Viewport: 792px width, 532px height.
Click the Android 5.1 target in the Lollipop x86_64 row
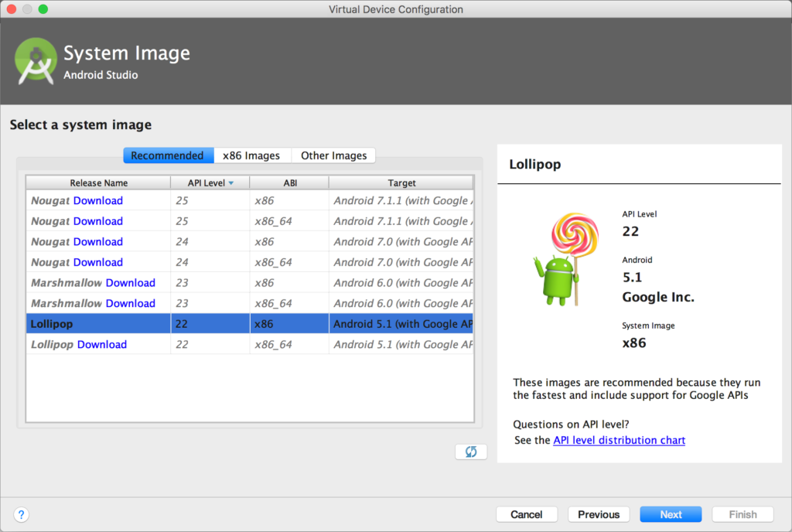(401, 344)
